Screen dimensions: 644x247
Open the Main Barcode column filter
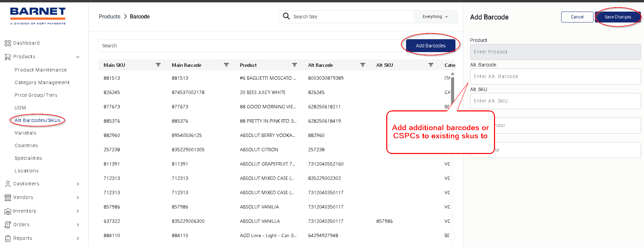[226, 65]
